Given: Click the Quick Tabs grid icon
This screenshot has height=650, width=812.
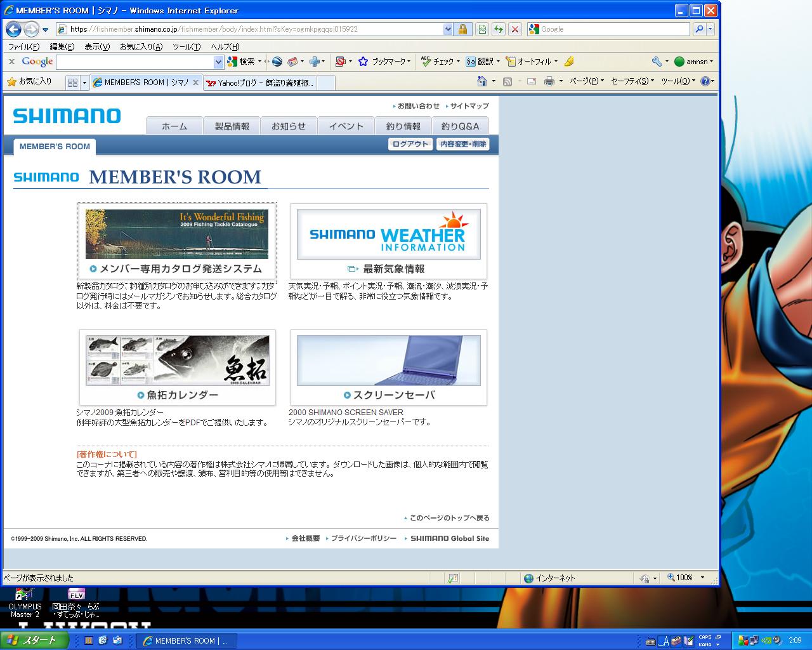Looking at the screenshot, I should tap(72, 83).
